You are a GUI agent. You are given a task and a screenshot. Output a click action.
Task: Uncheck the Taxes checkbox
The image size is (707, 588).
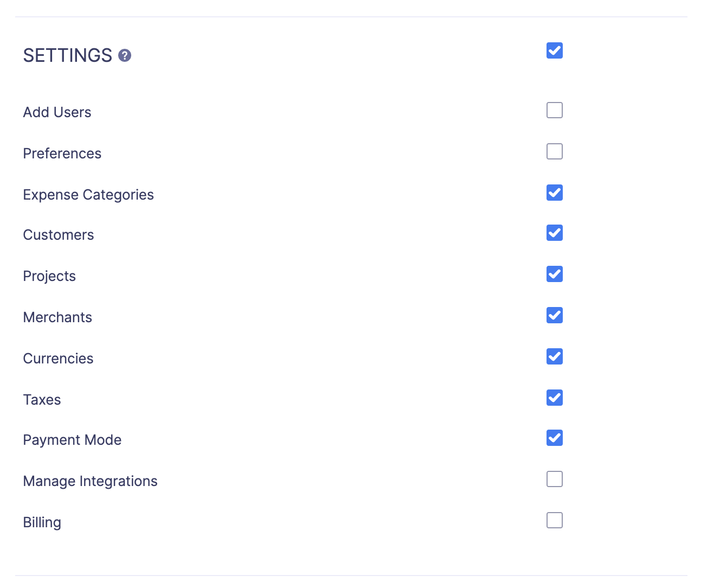(x=554, y=398)
